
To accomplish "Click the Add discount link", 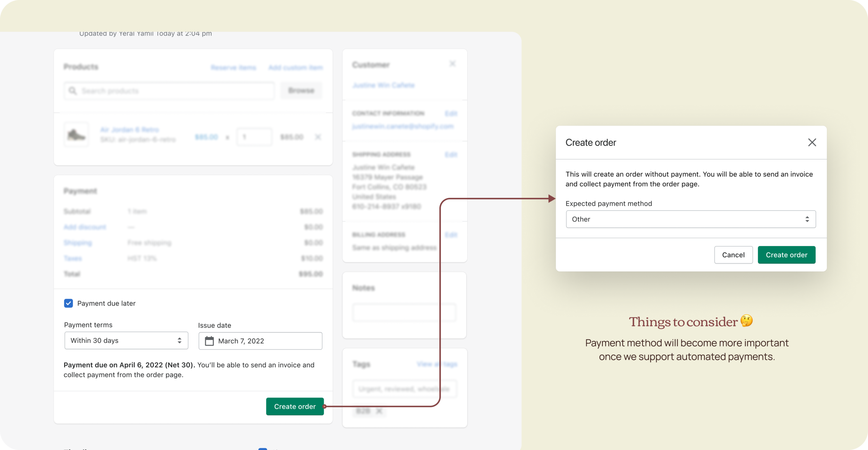I will click(x=85, y=227).
